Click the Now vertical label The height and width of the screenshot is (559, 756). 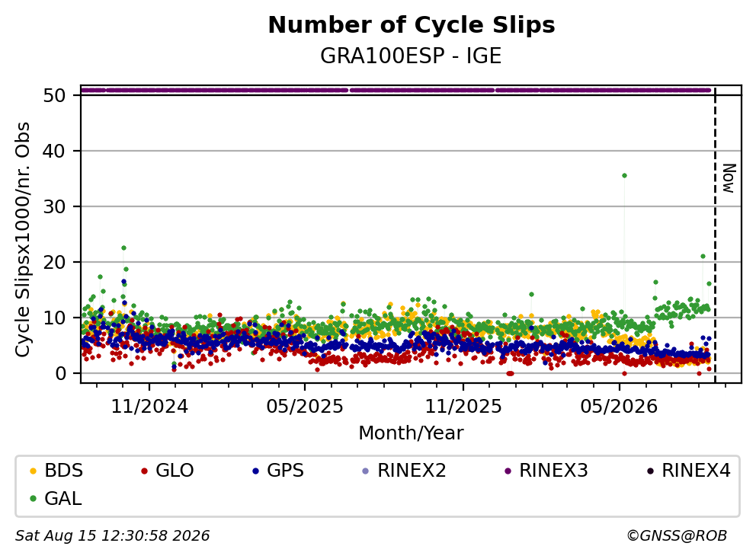[x=729, y=178]
